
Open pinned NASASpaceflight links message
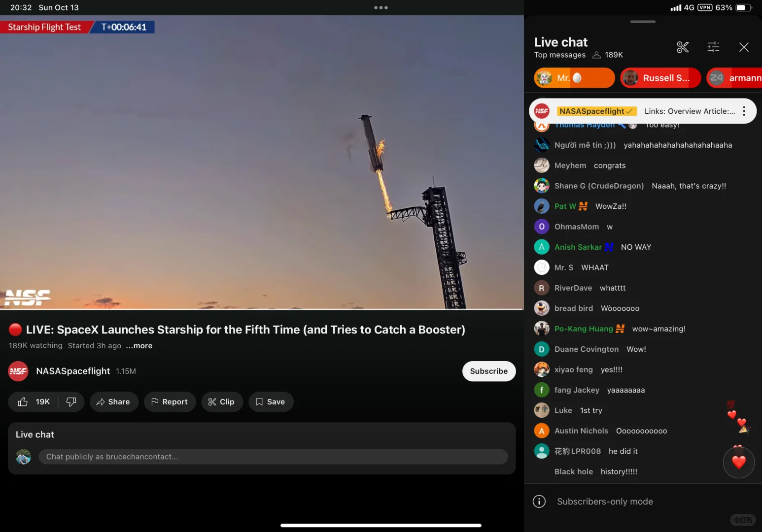pos(643,111)
